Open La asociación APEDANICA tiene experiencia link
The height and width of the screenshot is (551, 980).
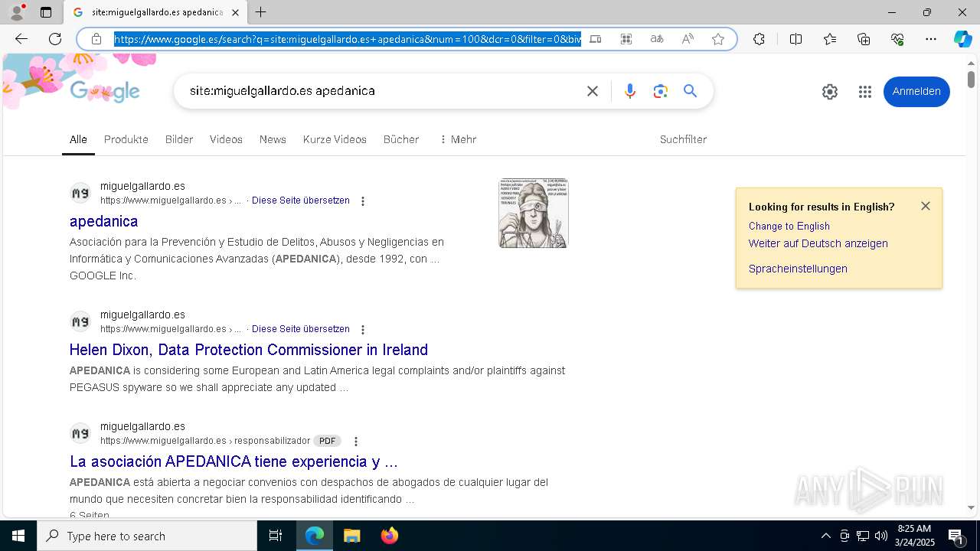234,461
